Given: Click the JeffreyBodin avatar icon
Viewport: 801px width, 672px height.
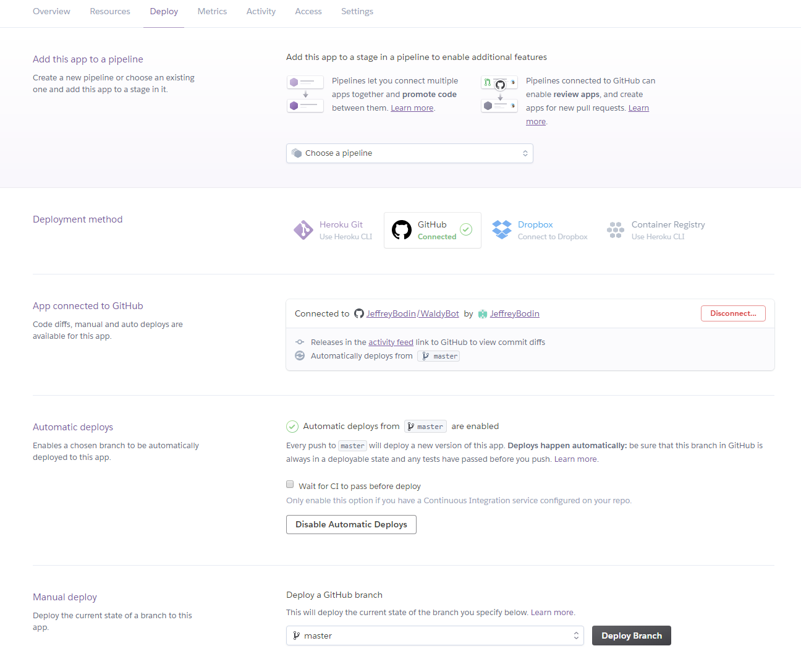Looking at the screenshot, I should tap(483, 314).
